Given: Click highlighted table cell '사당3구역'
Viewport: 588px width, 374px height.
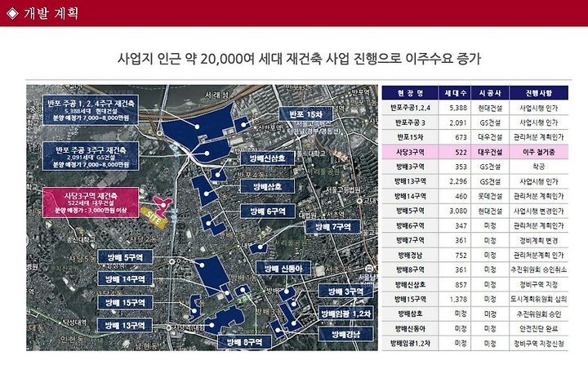Looking at the screenshot, I should coord(410,152).
